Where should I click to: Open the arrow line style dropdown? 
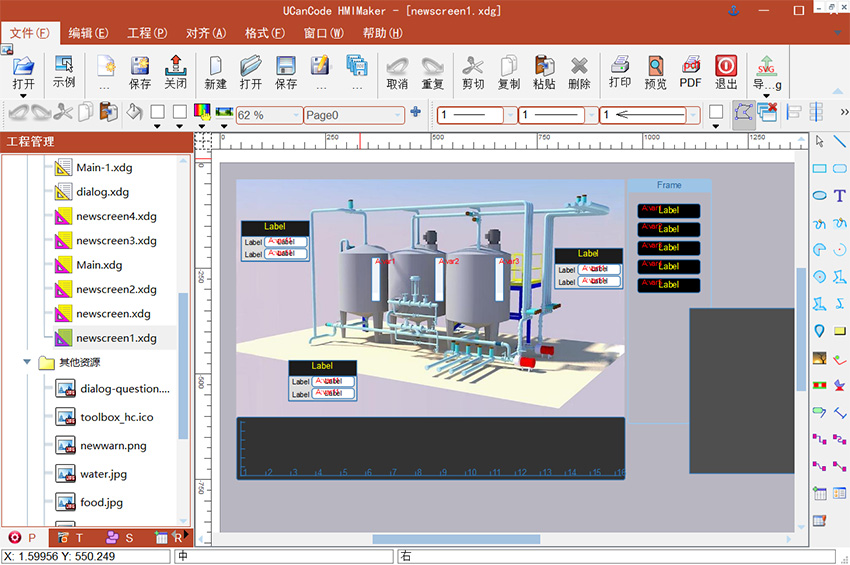tap(691, 115)
